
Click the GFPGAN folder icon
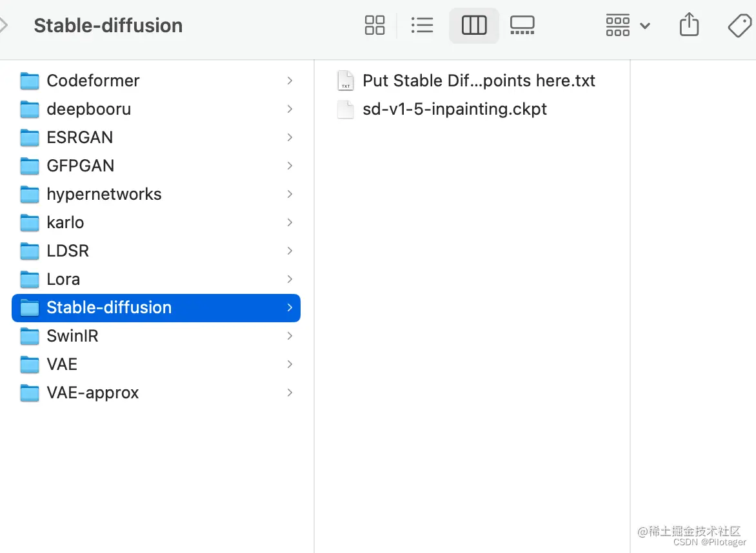coord(30,166)
